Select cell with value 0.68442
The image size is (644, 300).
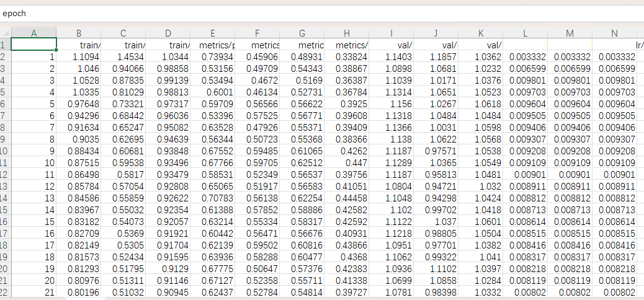point(123,116)
